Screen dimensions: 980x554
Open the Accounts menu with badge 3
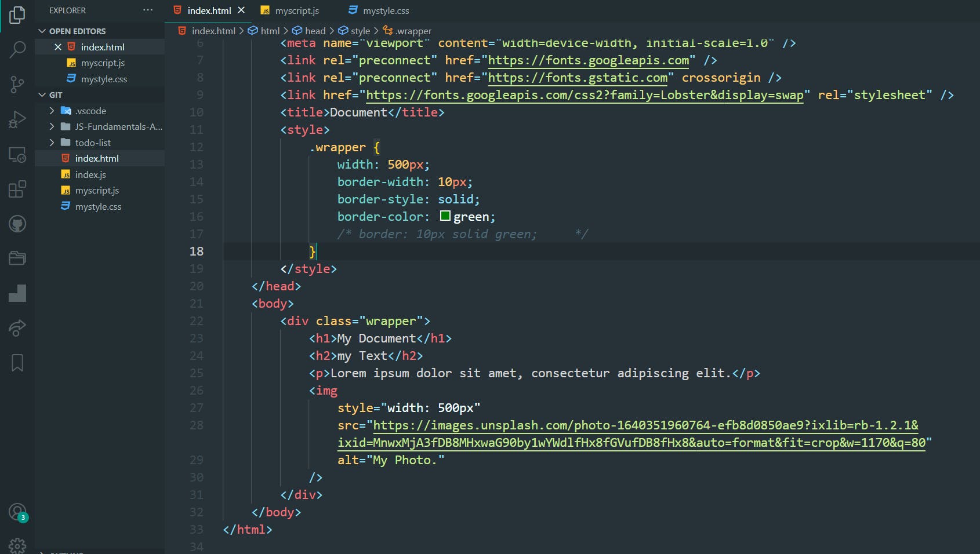[17, 512]
